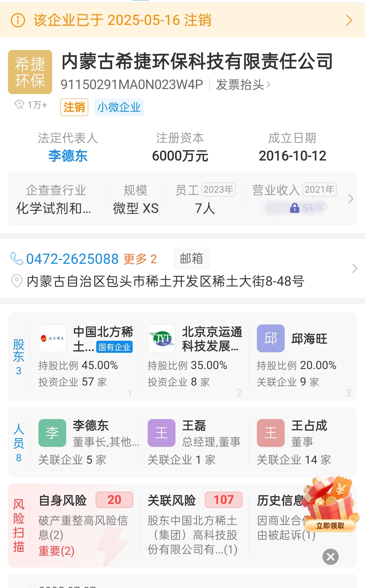The height and width of the screenshot is (588, 365).
Task: Open 股东 3 shareholders section
Action: (x=19, y=356)
